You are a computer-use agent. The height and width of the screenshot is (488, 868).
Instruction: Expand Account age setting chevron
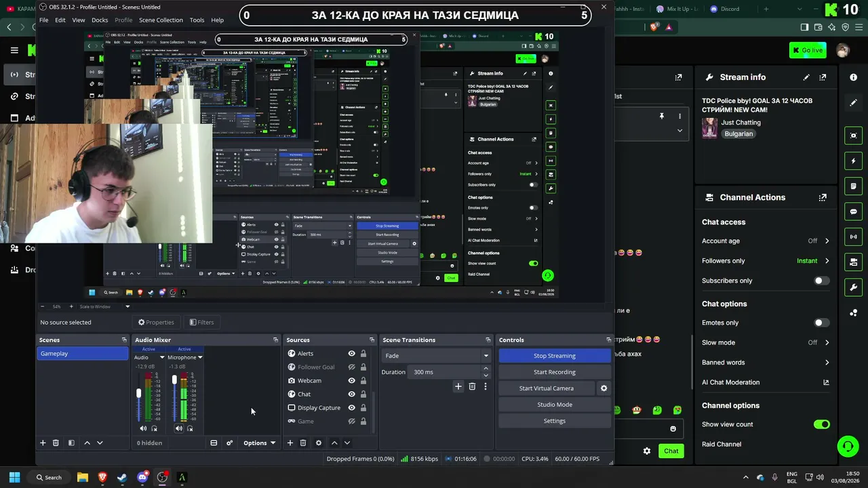coord(827,241)
